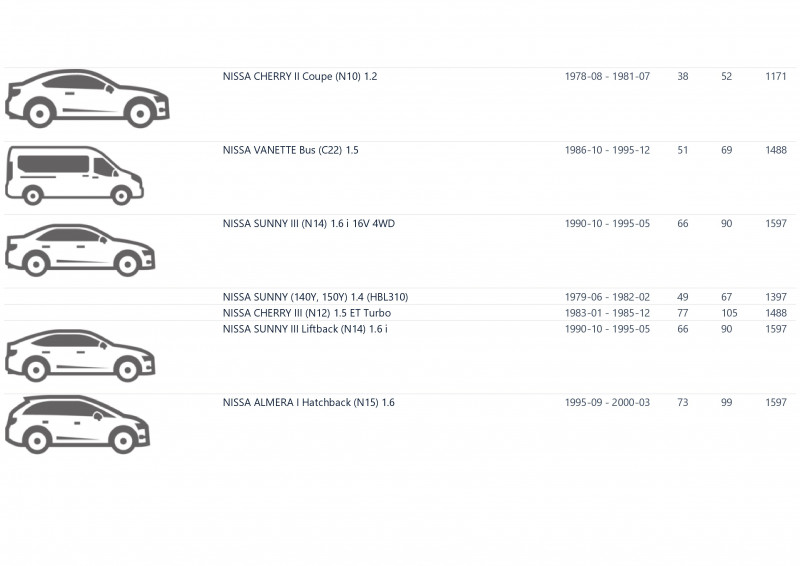Click horsepower value 67 in SUNNY 140Y row

tap(727, 297)
